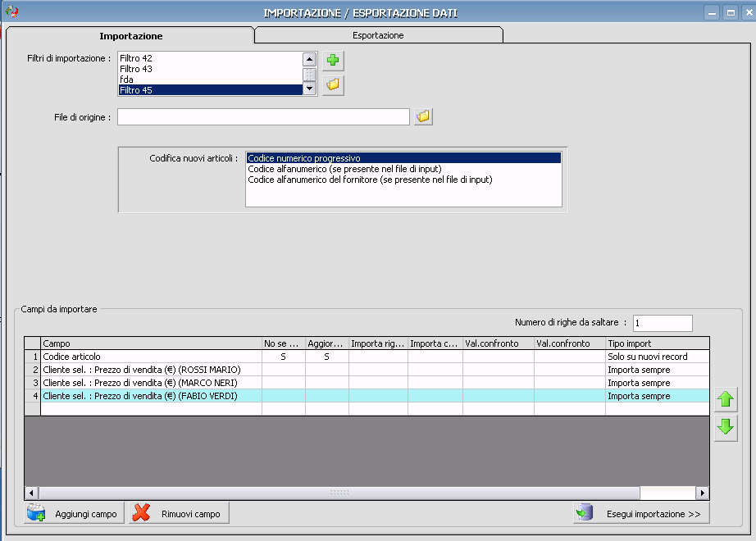
Task: Click the Tipo import column header
Action: (657, 343)
